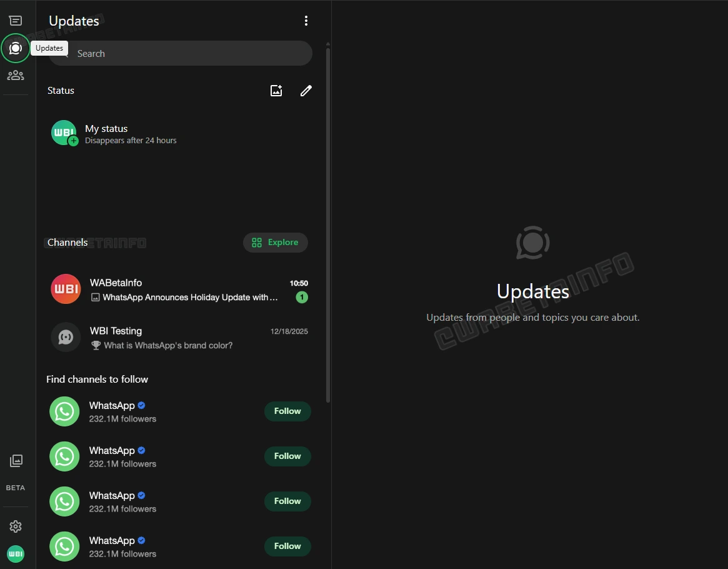Viewport: 728px width, 569px height.
Task: Click the Search input field
Action: click(187, 54)
